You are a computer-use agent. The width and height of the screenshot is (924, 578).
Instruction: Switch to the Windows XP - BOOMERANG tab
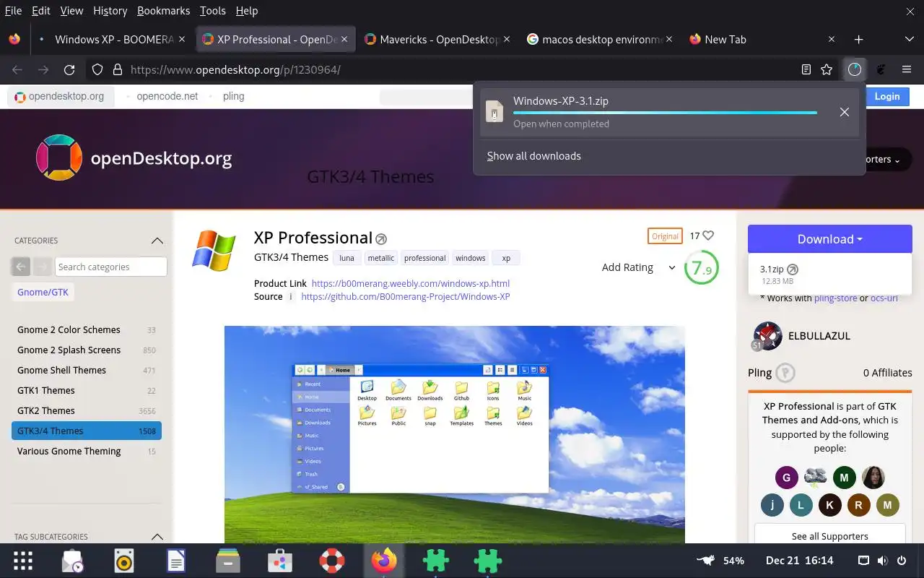coord(113,40)
